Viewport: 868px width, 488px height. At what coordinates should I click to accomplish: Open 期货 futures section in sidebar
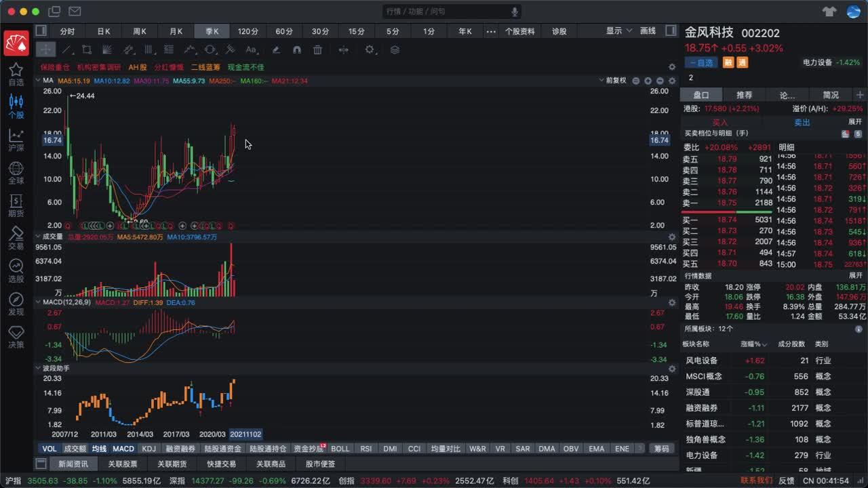coord(16,205)
